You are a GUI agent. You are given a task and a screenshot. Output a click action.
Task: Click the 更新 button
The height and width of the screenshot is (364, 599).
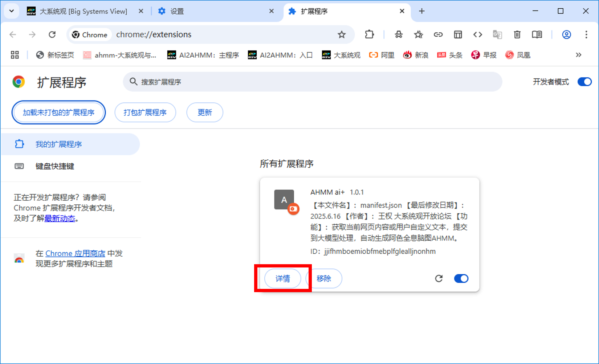click(205, 113)
